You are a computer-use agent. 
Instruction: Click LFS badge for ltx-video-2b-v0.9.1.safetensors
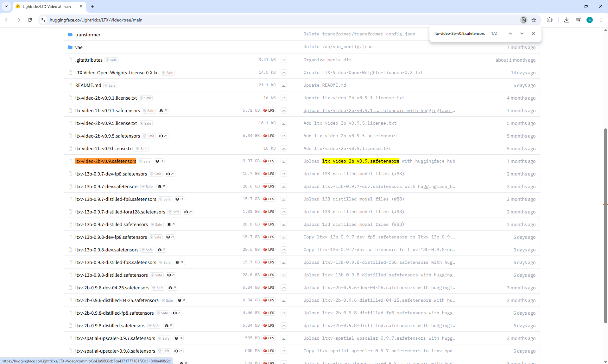269,110
